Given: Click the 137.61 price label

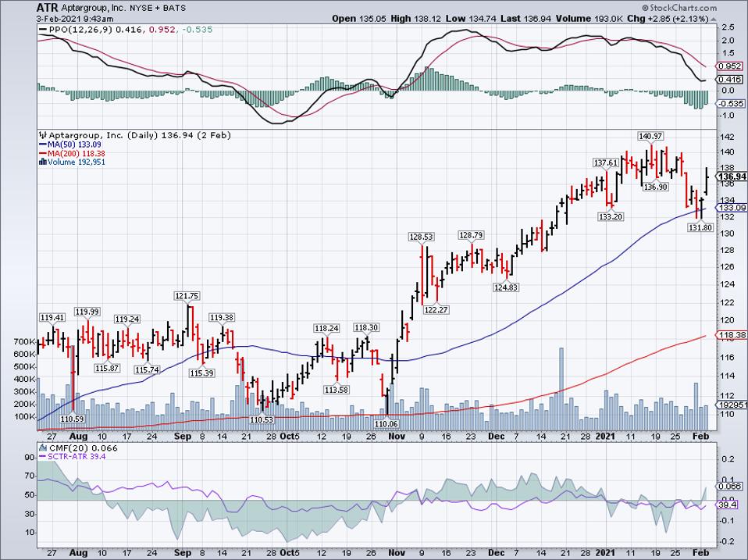Looking at the screenshot, I should click(x=605, y=162).
